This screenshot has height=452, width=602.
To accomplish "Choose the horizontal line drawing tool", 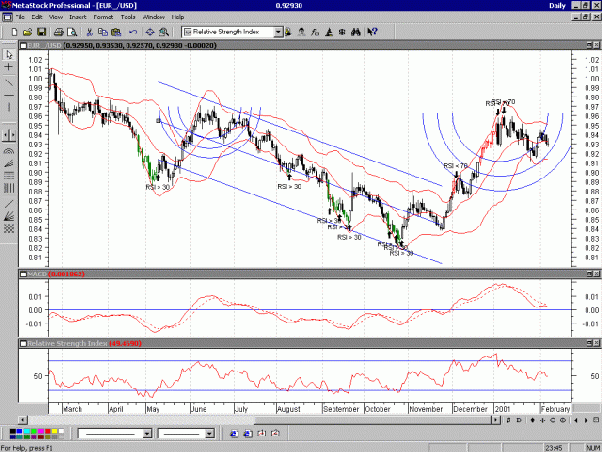I will tap(9, 95).
